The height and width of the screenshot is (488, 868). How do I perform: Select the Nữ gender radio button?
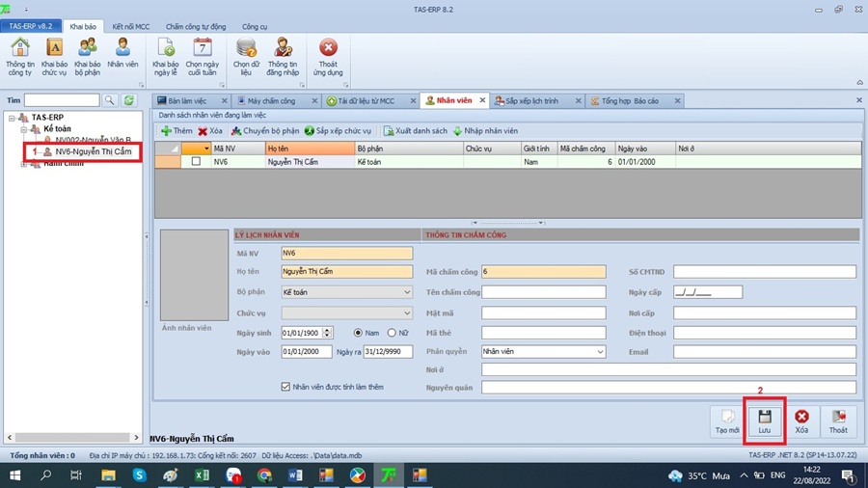[x=393, y=333]
